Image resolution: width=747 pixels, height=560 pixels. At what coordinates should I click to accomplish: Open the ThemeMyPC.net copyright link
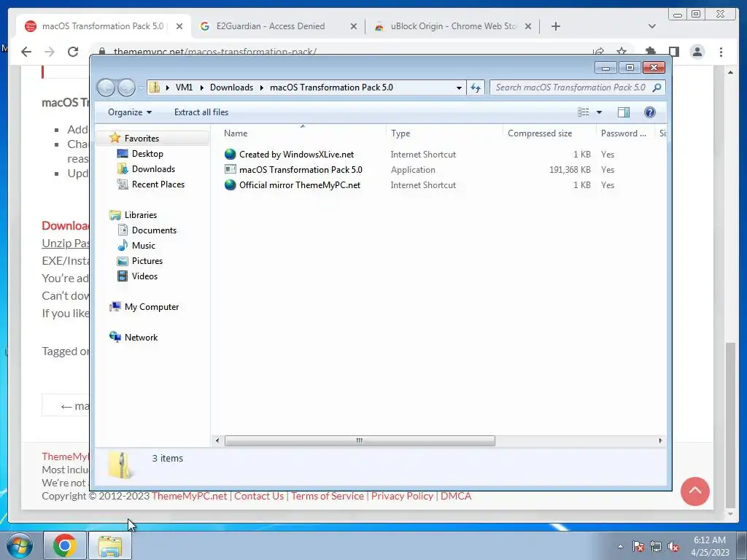(189, 496)
